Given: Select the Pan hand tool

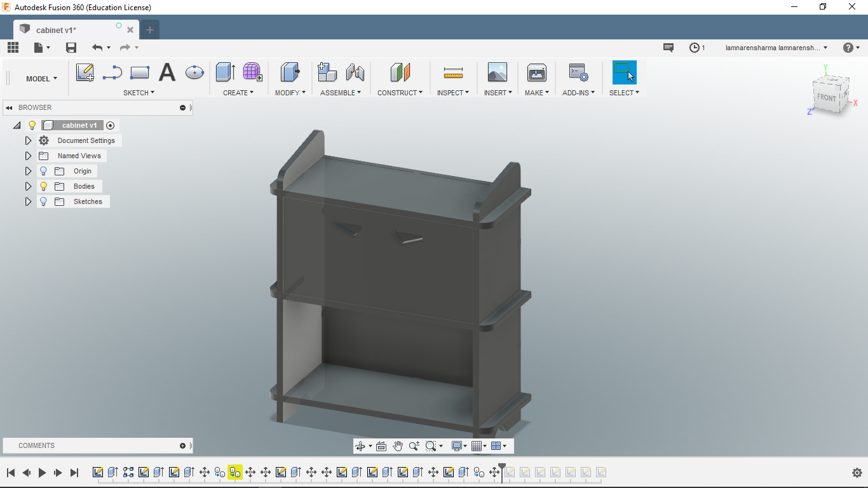Looking at the screenshot, I should (x=398, y=446).
